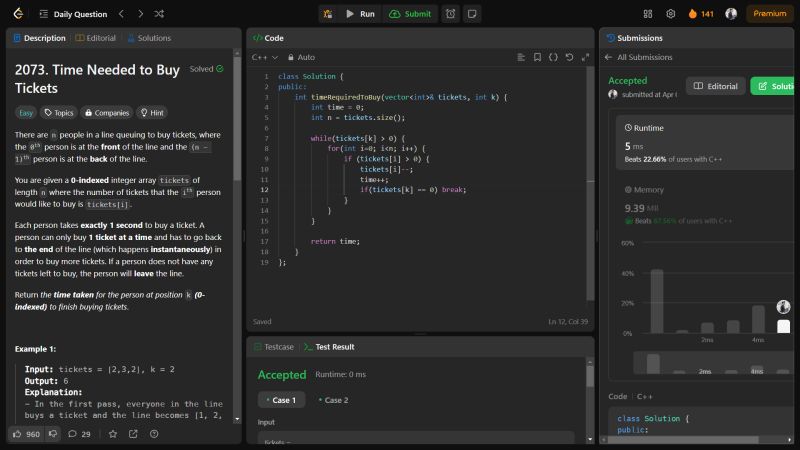The image size is (800, 450).
Task: Click the green Solution button
Action: point(772,86)
